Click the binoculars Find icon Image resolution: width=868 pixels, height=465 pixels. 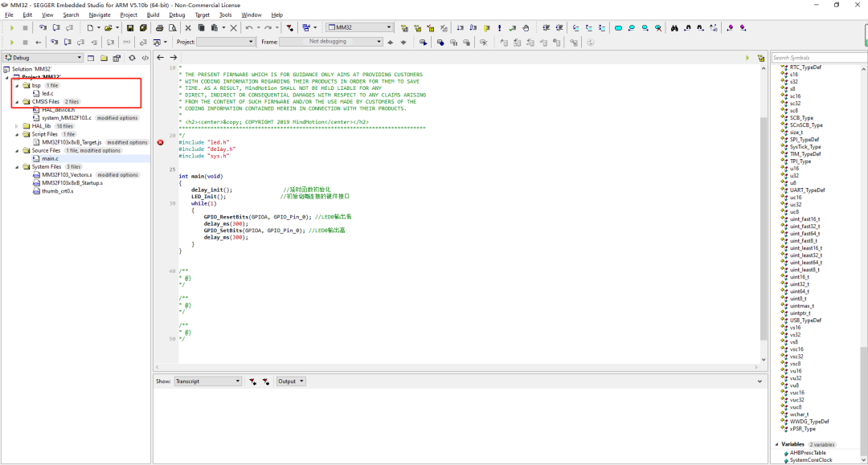tap(674, 27)
